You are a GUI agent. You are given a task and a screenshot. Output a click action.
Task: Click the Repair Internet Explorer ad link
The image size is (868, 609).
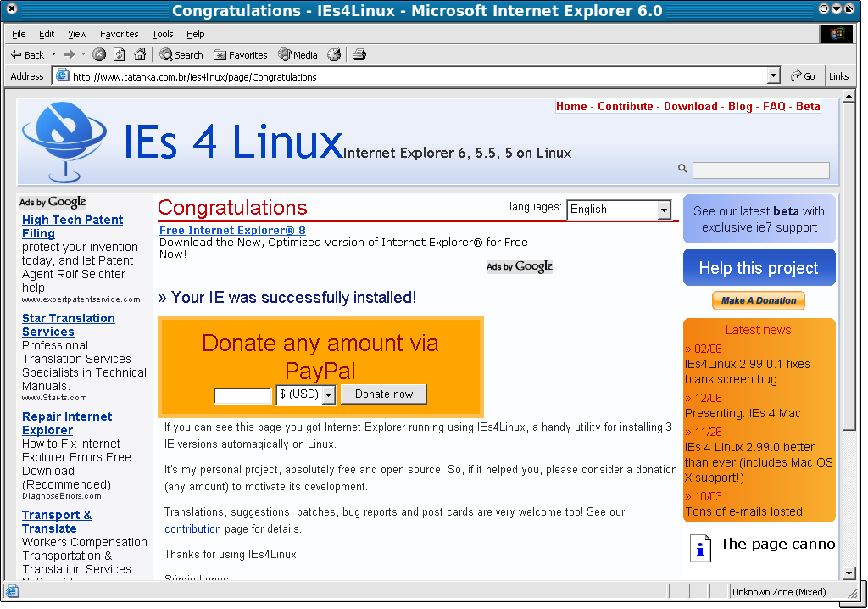click(67, 423)
